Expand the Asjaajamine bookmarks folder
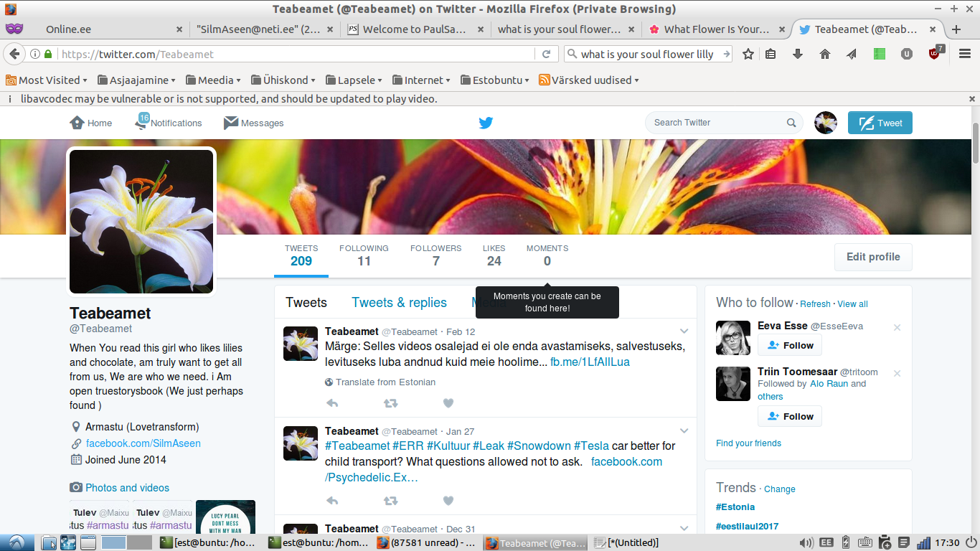This screenshot has width=980, height=551. [138, 80]
